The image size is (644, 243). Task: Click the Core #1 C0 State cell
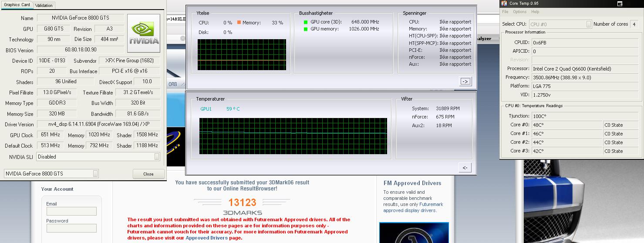[x=622, y=134]
